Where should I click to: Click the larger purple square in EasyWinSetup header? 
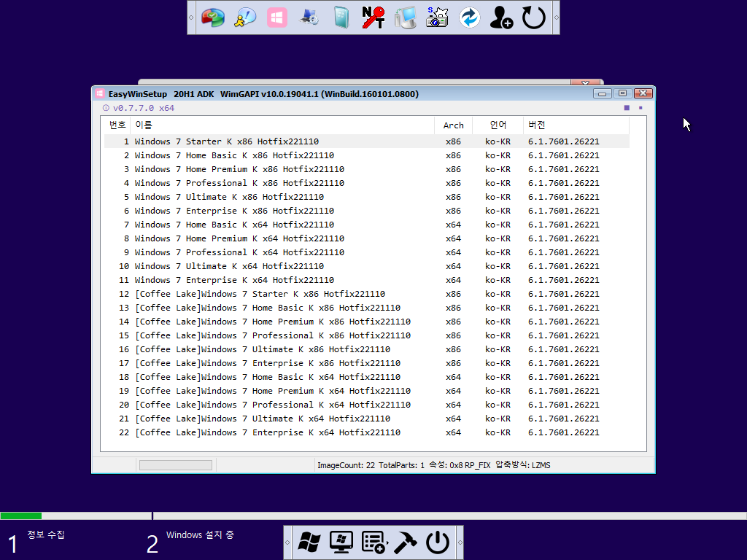coord(627,108)
